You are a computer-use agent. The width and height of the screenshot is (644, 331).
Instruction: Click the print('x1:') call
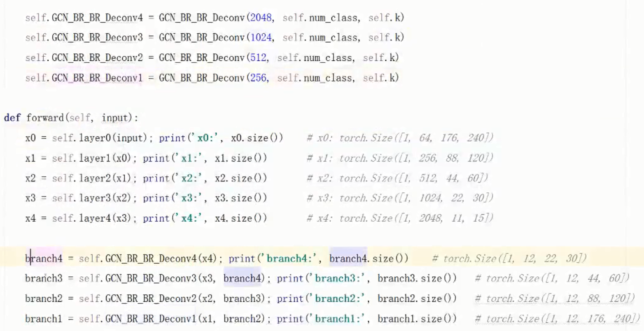[x=173, y=158]
